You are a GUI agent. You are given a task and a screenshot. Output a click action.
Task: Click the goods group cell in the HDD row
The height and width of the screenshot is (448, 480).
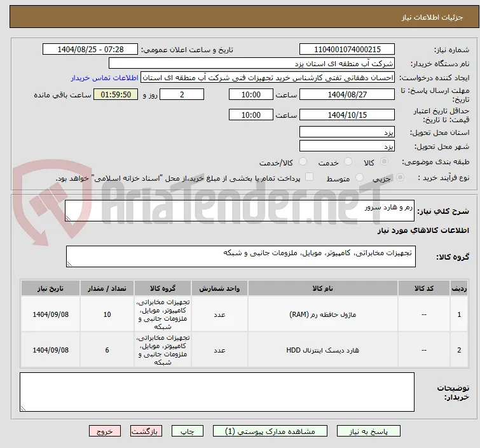(x=163, y=350)
